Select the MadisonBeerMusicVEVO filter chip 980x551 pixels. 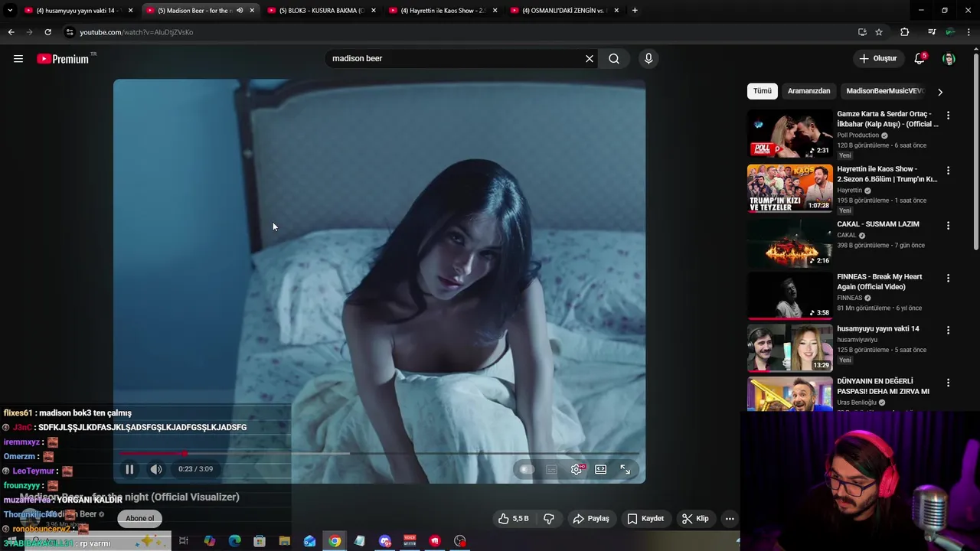885,91
